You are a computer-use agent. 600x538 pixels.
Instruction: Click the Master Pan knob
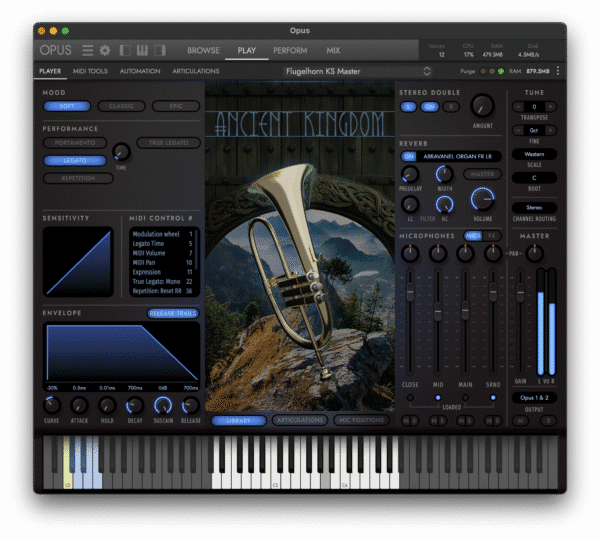tap(535, 253)
